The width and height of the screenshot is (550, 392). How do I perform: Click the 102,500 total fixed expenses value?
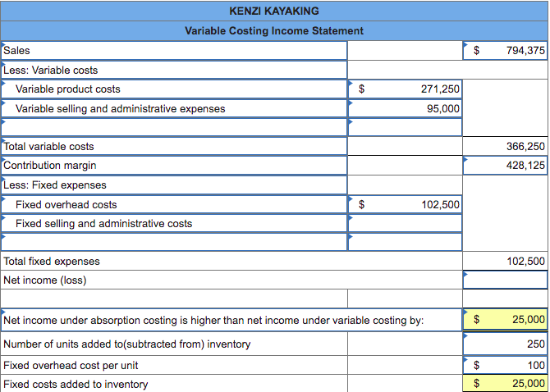pyautogui.click(x=505, y=261)
